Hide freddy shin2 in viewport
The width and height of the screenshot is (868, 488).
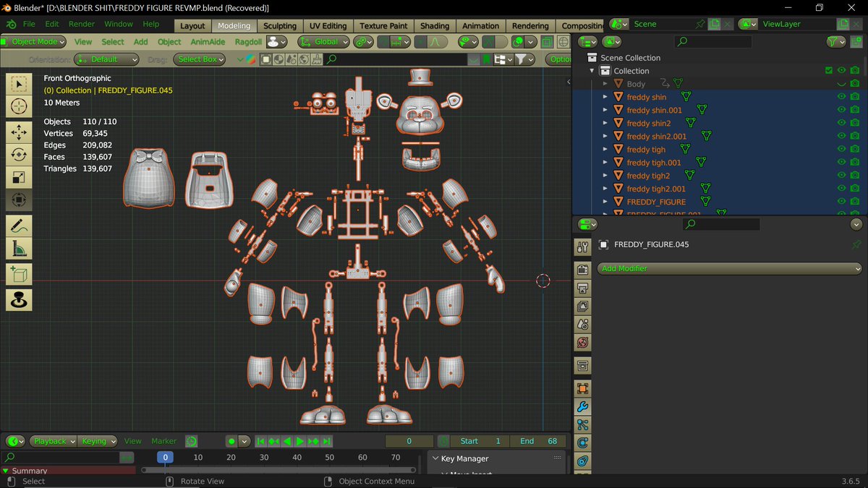(841, 123)
